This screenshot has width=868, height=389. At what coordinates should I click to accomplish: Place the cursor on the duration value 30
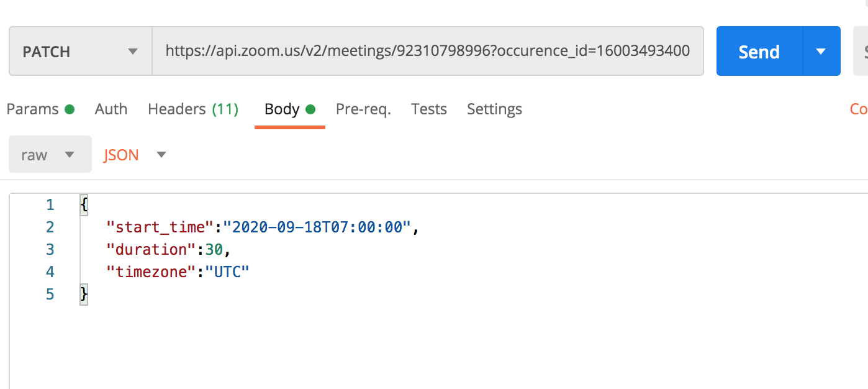214,250
